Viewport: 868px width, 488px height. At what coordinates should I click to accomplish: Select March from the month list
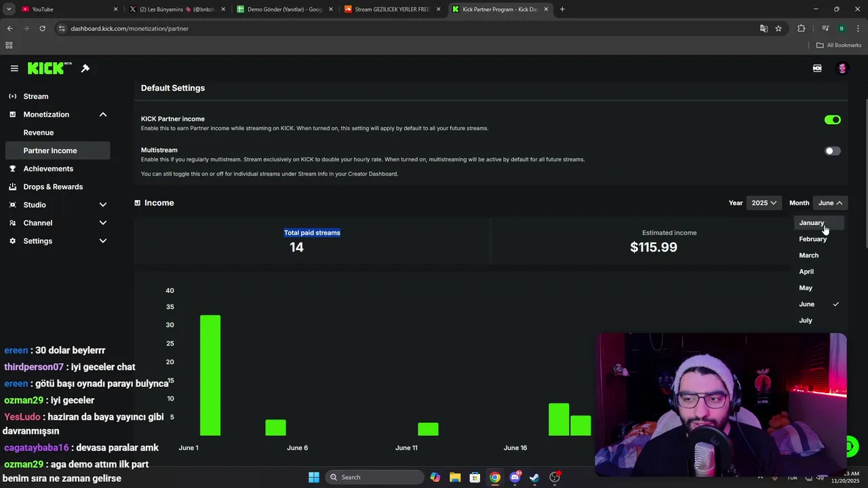pyautogui.click(x=819, y=256)
